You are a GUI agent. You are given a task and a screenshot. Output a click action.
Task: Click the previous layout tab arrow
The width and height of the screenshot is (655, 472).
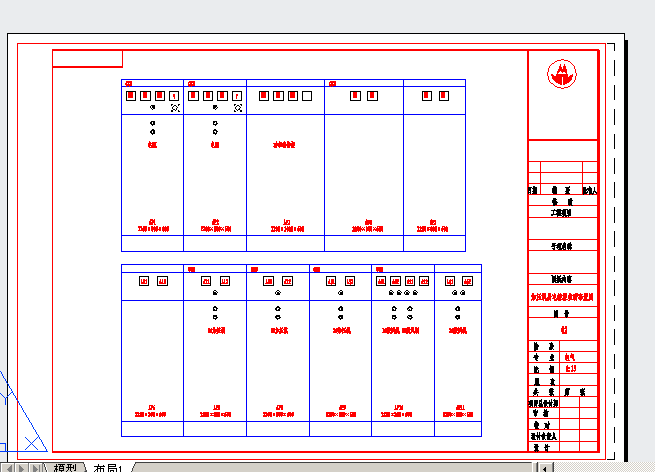pos(10,468)
